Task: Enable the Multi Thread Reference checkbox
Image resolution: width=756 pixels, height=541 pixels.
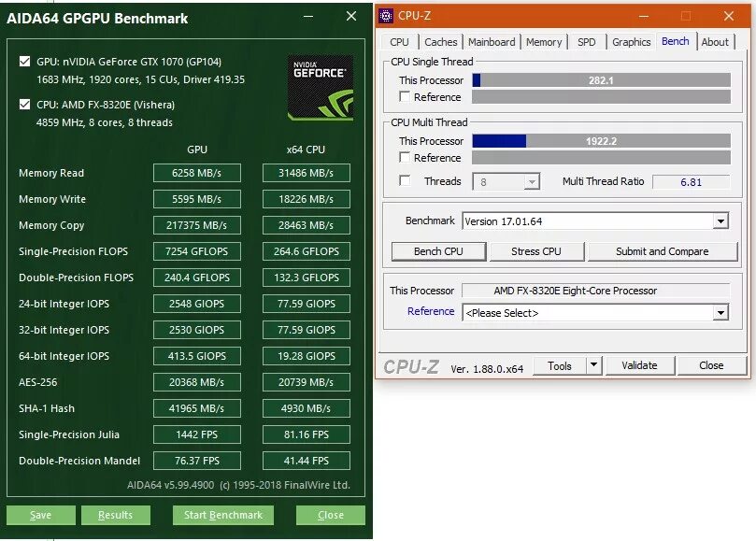Action: (405, 158)
